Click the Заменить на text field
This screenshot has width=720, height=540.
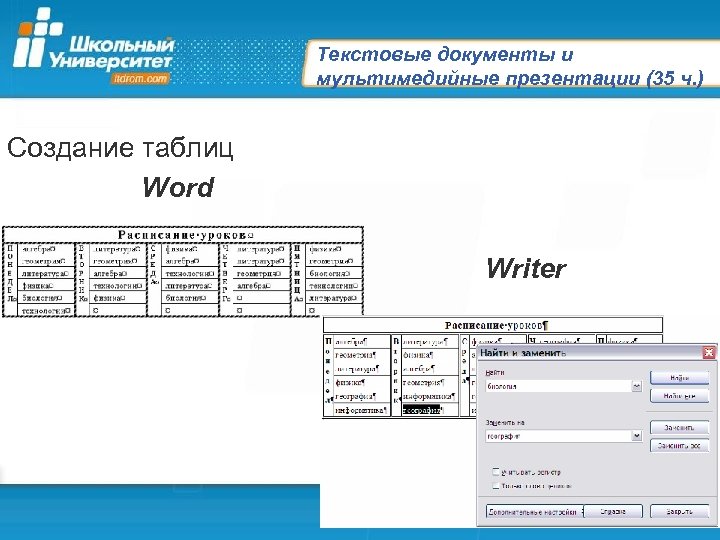pyautogui.click(x=559, y=436)
